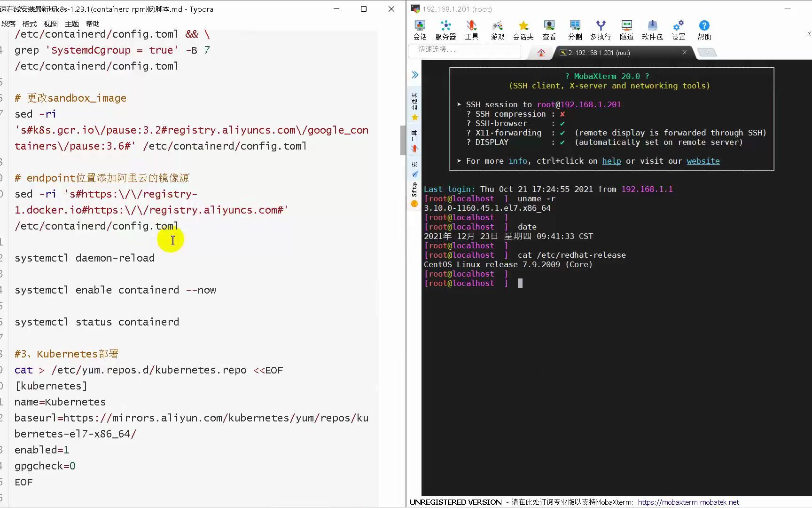This screenshot has width=812, height=508.
Task: Click the 'enabled=1' line
Action: pyautogui.click(x=42, y=450)
